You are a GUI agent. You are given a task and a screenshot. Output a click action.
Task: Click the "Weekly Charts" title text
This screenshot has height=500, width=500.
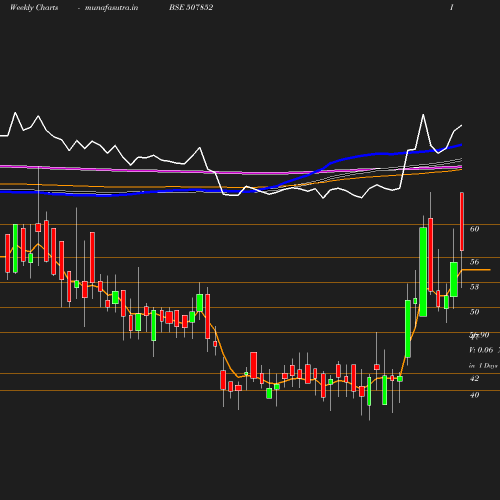point(34,8)
